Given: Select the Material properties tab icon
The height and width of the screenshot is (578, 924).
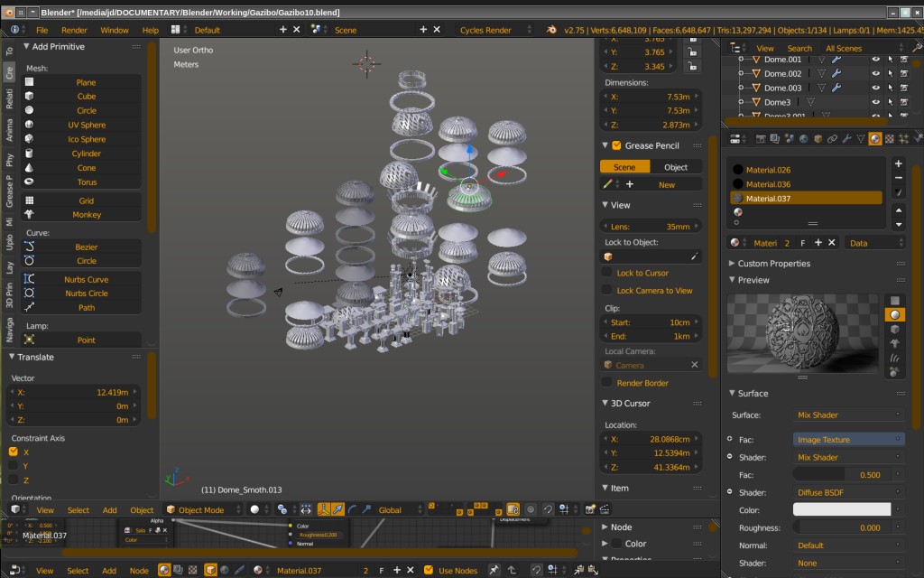Looking at the screenshot, I should click(873, 138).
